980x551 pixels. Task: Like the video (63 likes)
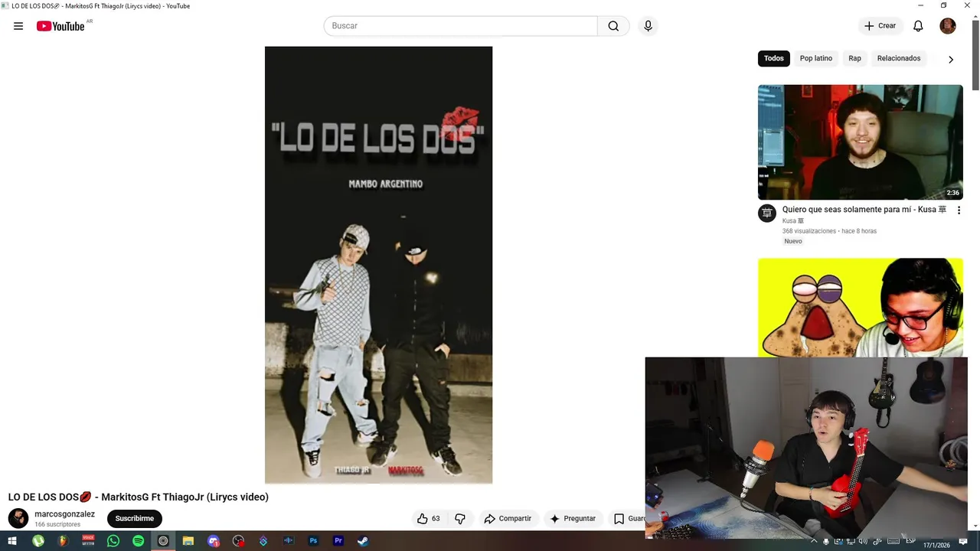coord(429,518)
